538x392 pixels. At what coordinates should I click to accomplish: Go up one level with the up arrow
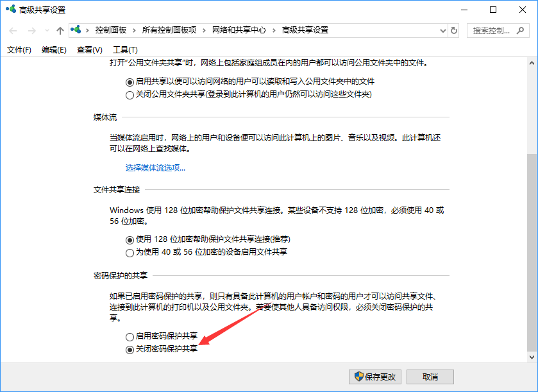[x=60, y=31]
